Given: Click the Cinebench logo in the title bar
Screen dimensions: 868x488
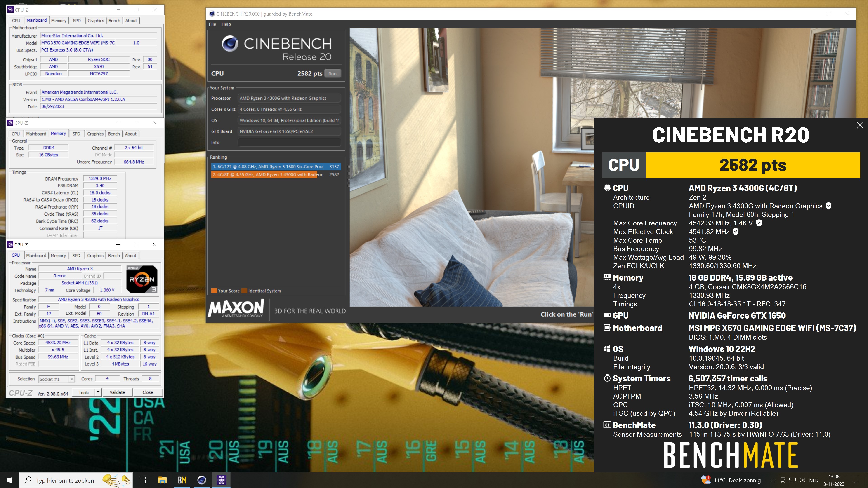Looking at the screenshot, I should (x=212, y=14).
